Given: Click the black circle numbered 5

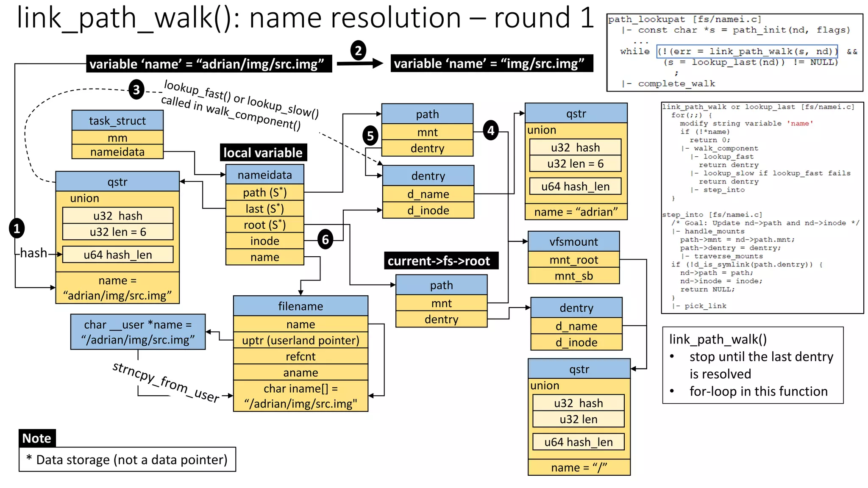Looking at the screenshot, I should [370, 136].
